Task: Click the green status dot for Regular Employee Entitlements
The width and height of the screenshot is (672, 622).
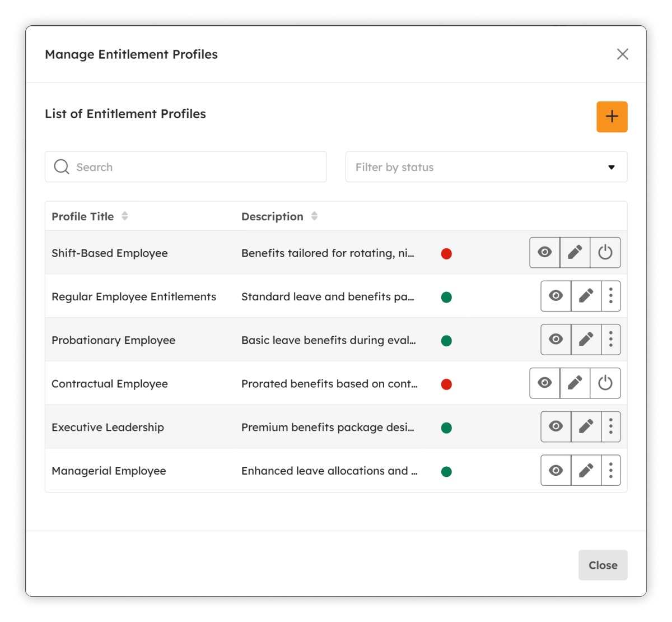Action: coord(446,297)
